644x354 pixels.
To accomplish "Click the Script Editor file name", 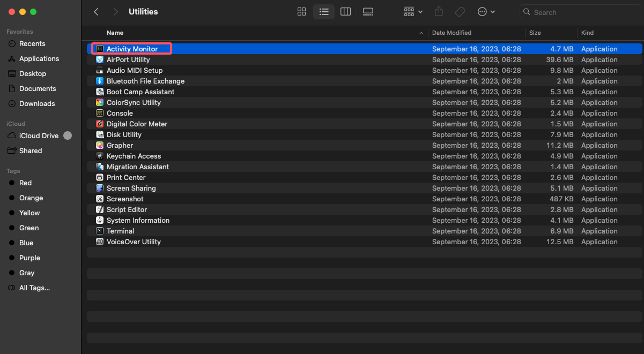I will 127,209.
